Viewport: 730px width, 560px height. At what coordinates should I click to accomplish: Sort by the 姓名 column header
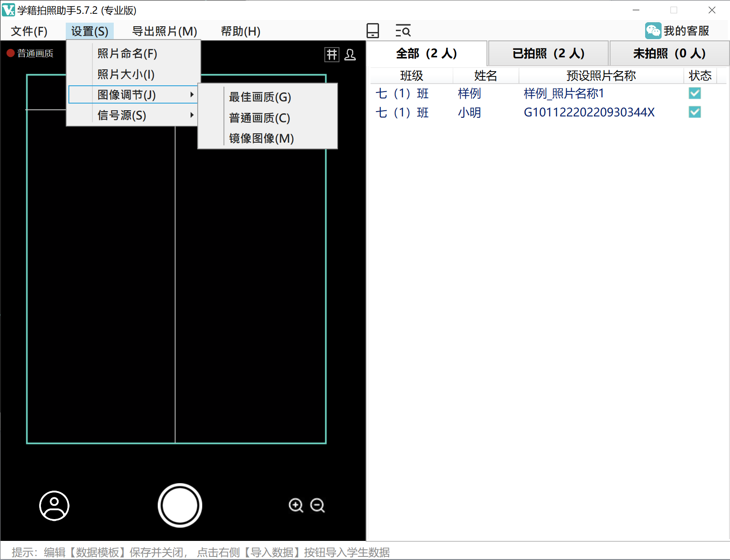(486, 76)
